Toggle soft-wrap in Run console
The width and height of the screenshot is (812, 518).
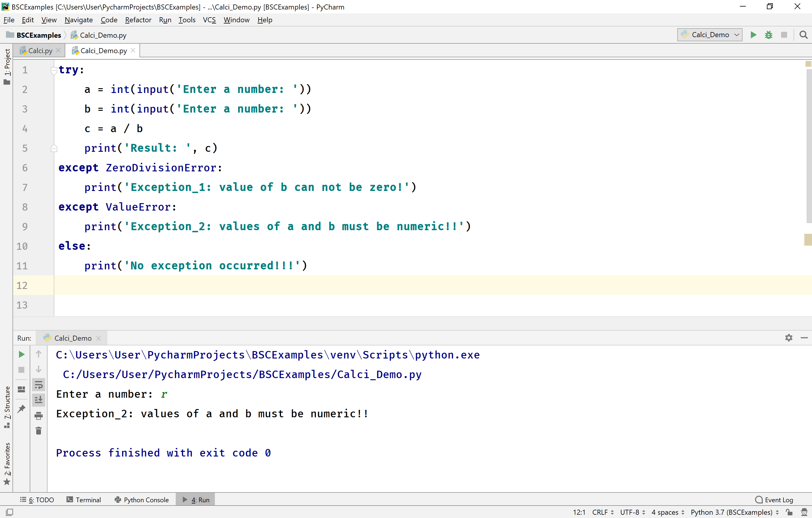tap(39, 385)
